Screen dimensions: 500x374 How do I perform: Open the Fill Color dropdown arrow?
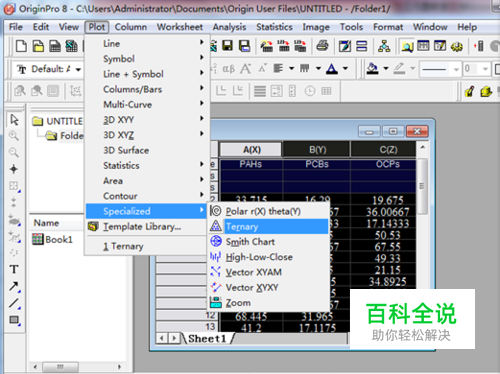[x=386, y=69]
